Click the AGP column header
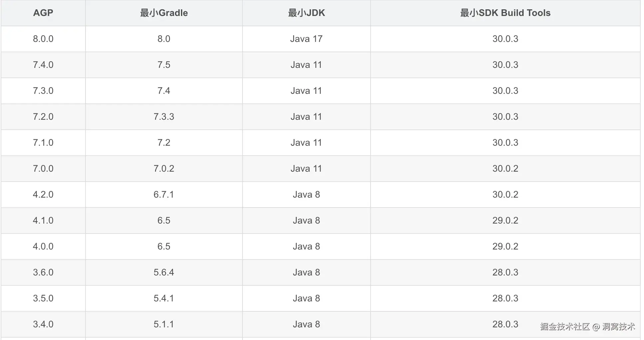 (x=43, y=13)
